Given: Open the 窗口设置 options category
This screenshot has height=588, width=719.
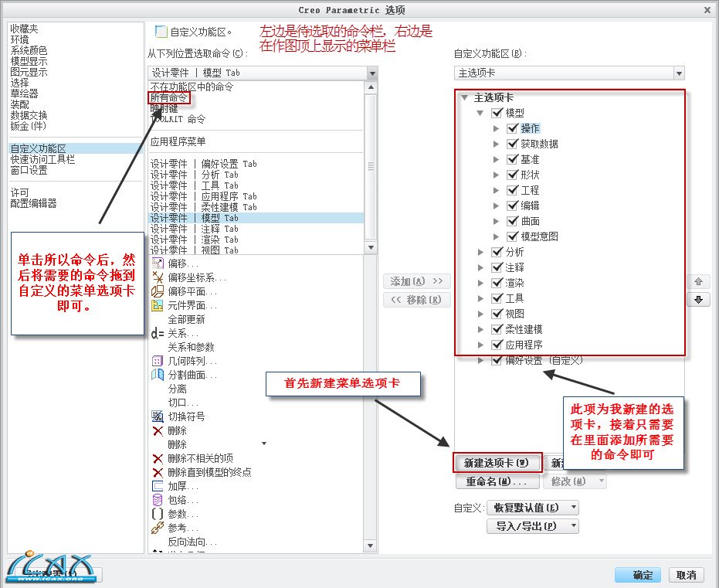Looking at the screenshot, I should 29,170.
